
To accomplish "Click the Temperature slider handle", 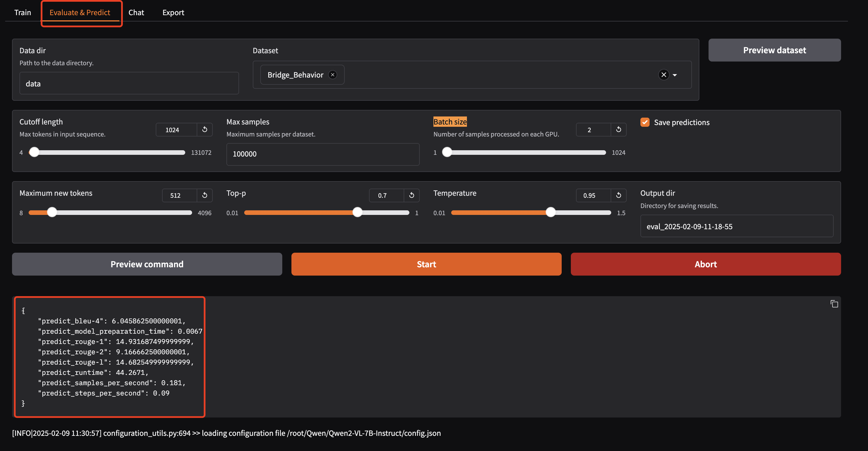I will click(550, 212).
